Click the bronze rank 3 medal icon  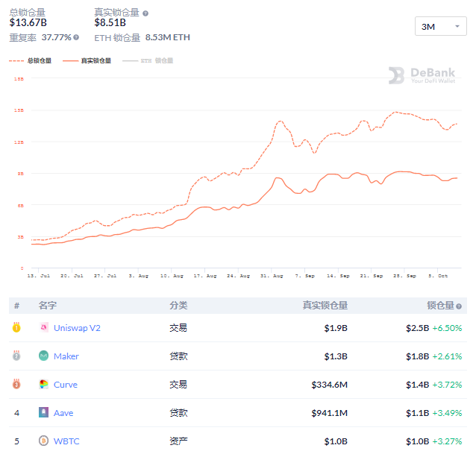16,384
